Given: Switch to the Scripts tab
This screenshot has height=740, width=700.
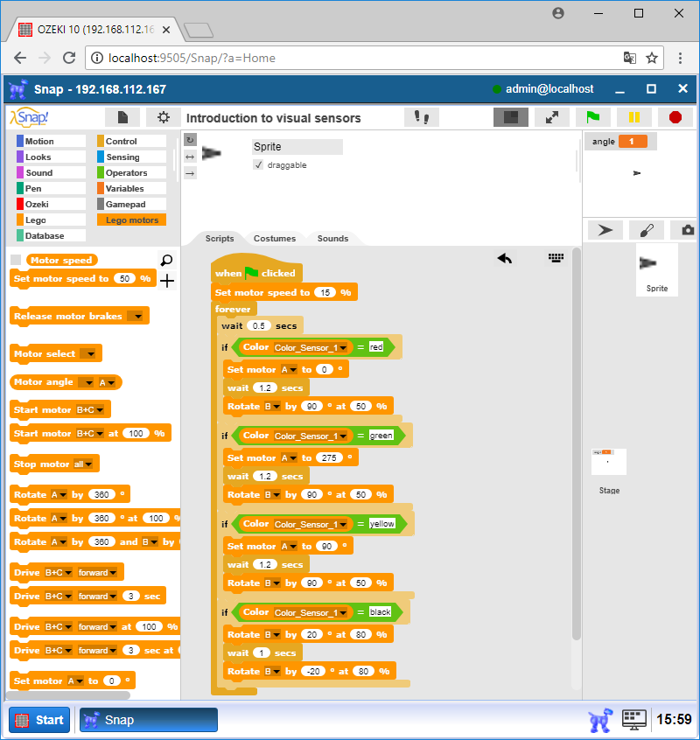Looking at the screenshot, I should [x=220, y=238].
